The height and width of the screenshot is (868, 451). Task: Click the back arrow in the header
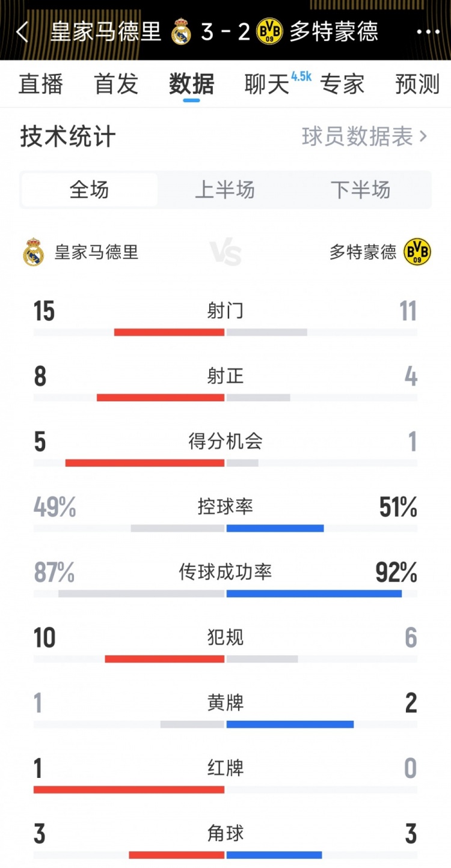(22, 33)
